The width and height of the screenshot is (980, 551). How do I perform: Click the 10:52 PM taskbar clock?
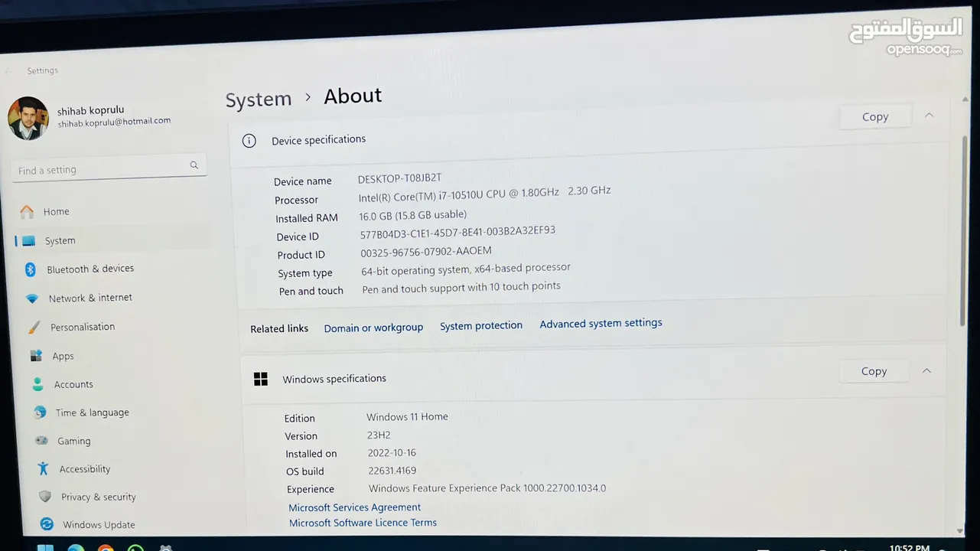[909, 547]
